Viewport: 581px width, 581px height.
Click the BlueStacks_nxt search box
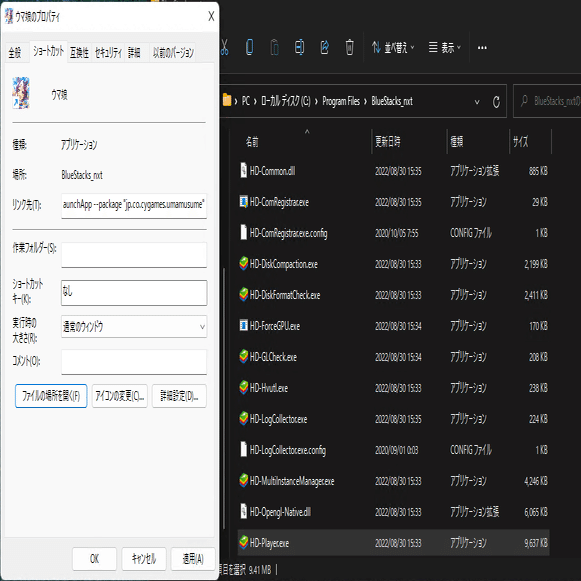[x=547, y=101]
